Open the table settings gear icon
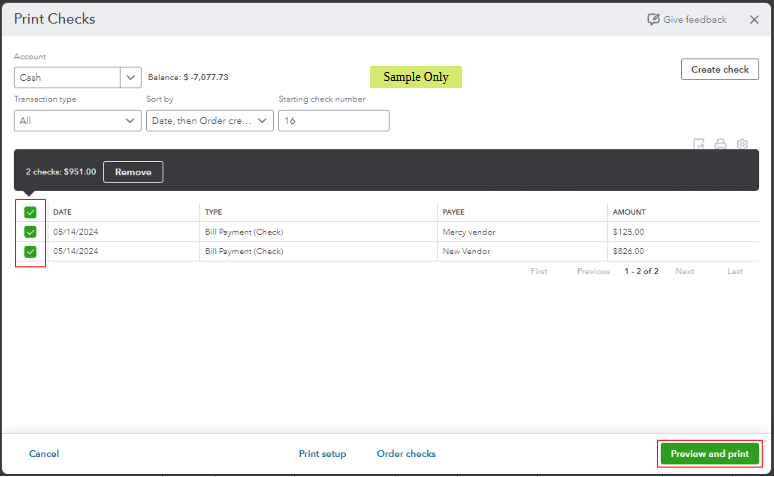 tap(742, 144)
